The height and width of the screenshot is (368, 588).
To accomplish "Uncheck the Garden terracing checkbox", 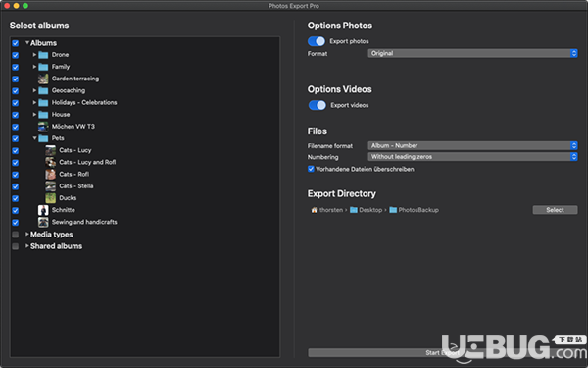I will (x=16, y=79).
